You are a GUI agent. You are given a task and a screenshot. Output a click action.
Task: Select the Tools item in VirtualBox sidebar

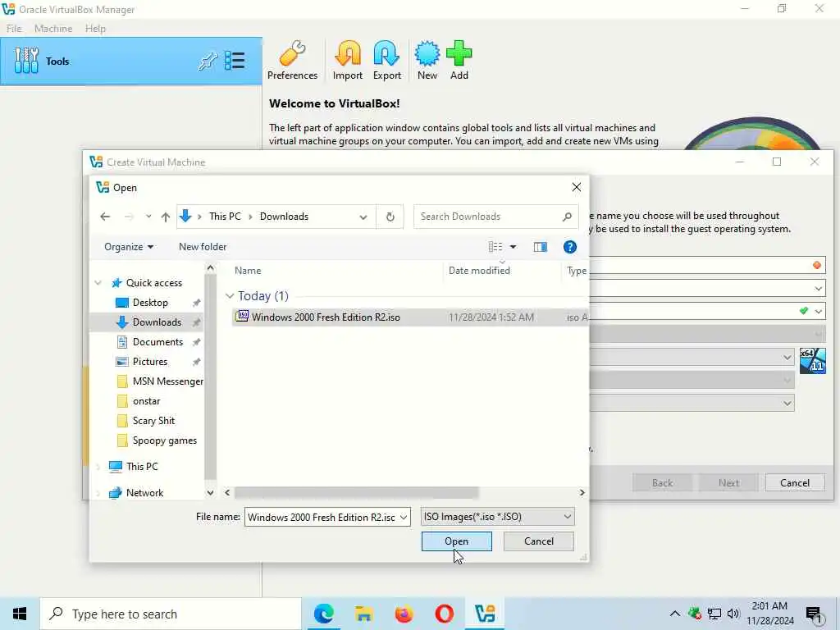coord(131,61)
